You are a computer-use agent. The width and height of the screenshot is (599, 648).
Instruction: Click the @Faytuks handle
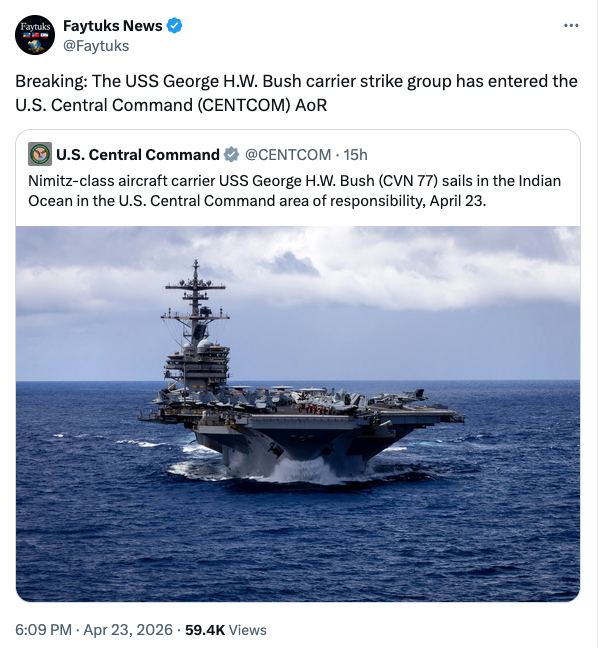point(96,45)
